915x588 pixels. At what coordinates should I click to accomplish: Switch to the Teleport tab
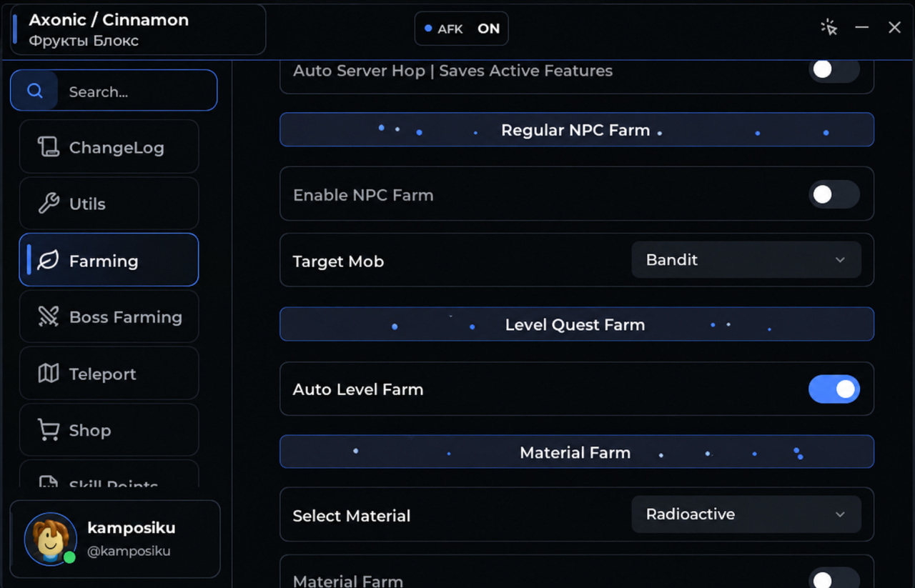109,373
